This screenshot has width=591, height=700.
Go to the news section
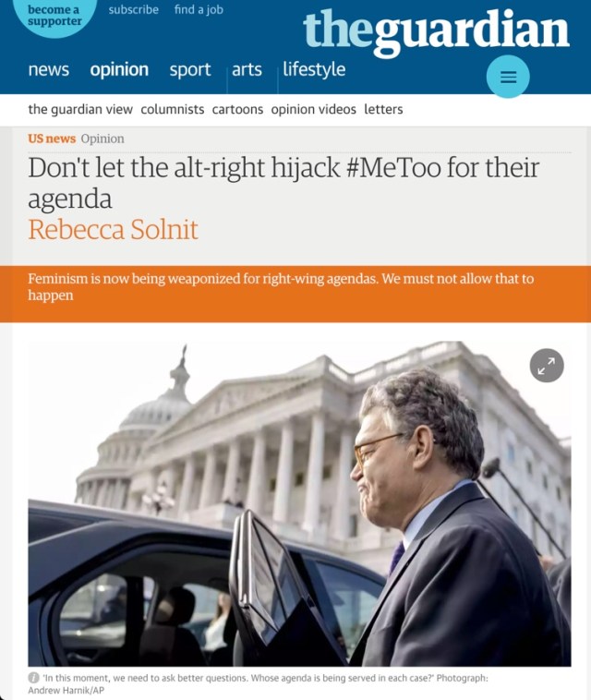point(49,69)
